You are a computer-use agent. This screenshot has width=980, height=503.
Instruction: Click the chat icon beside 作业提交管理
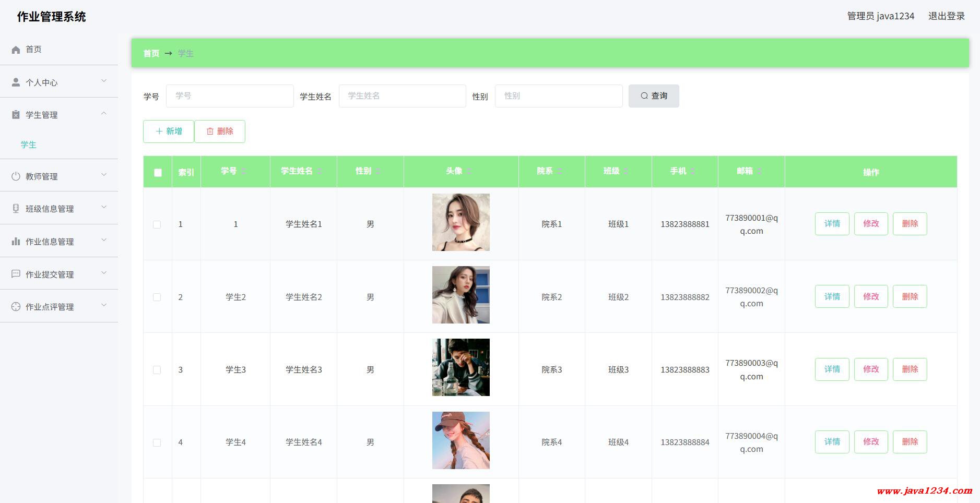(16, 274)
